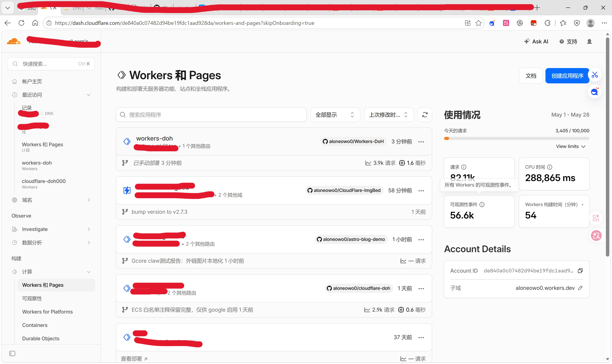Open browser profile avatar
Screen dimensions: 612x364
[590, 23]
